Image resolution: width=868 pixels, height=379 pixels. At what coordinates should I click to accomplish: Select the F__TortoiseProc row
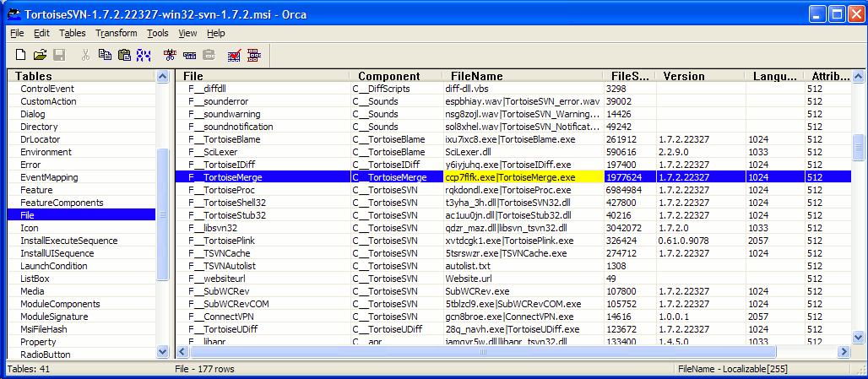[513, 190]
